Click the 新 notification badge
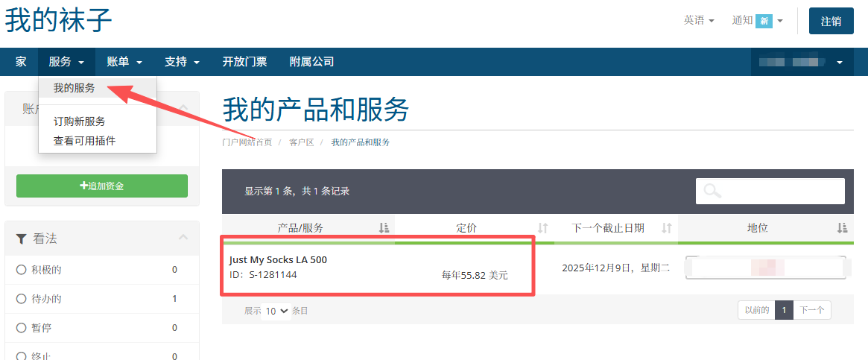Screen dimensions: 868x360 click(x=764, y=21)
